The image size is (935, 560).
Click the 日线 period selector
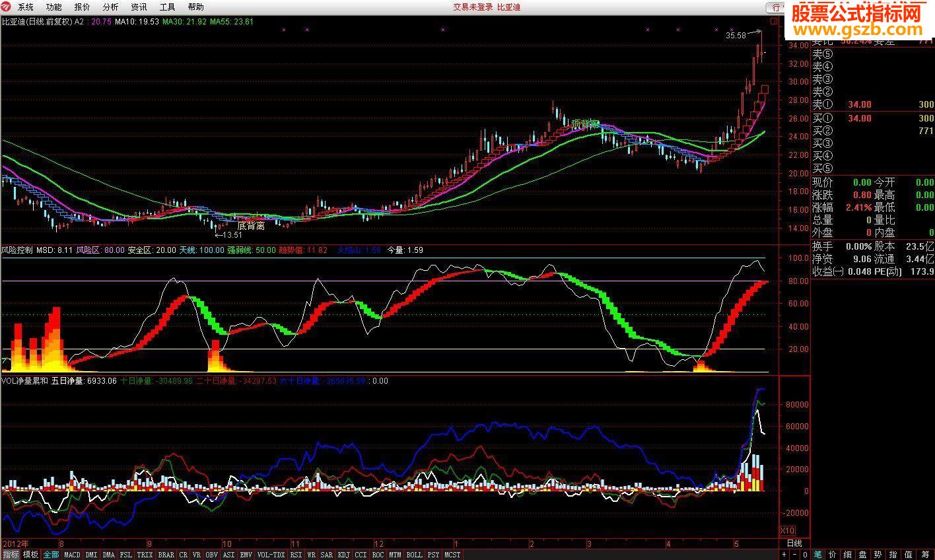click(x=794, y=543)
